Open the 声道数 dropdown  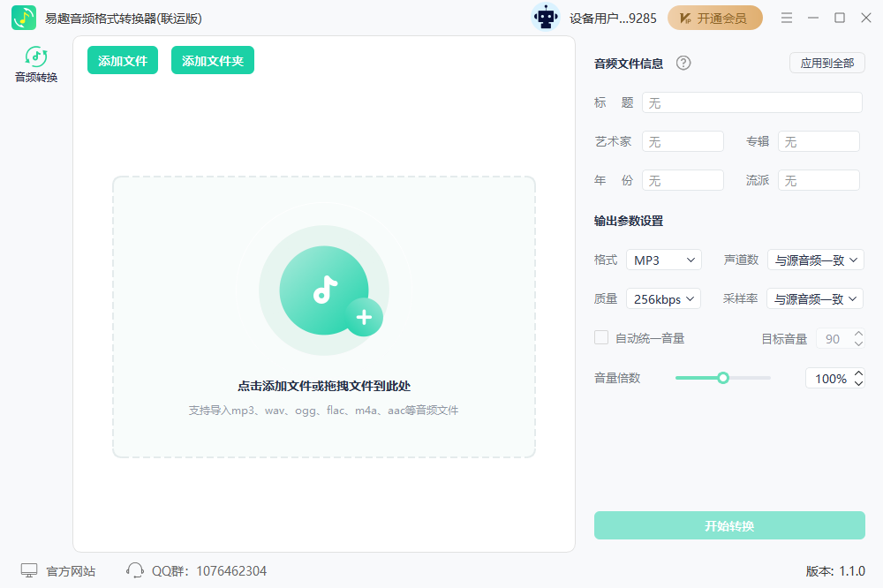(x=815, y=260)
